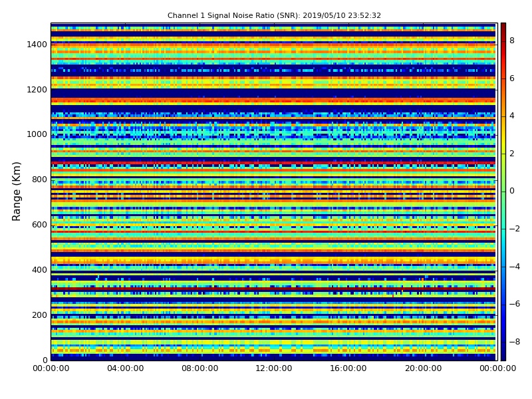Click the 20:00:00 time tick label
The image size is (532, 399).
(x=423, y=368)
